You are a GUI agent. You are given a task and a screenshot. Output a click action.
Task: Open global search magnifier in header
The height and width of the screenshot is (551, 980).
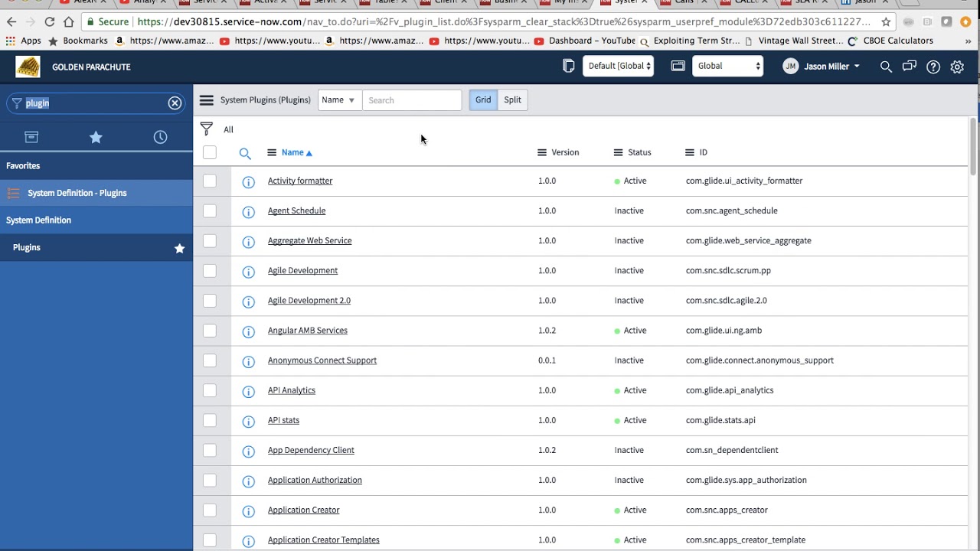886,67
